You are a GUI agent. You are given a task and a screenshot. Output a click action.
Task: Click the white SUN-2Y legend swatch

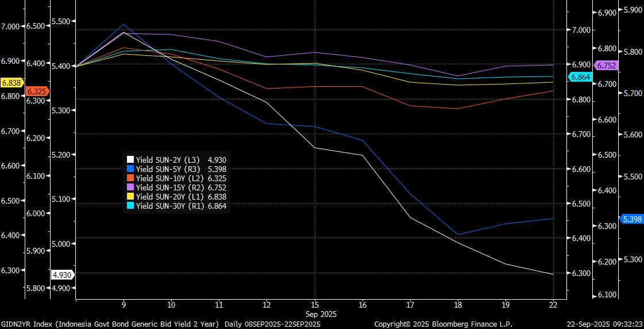tap(130, 160)
